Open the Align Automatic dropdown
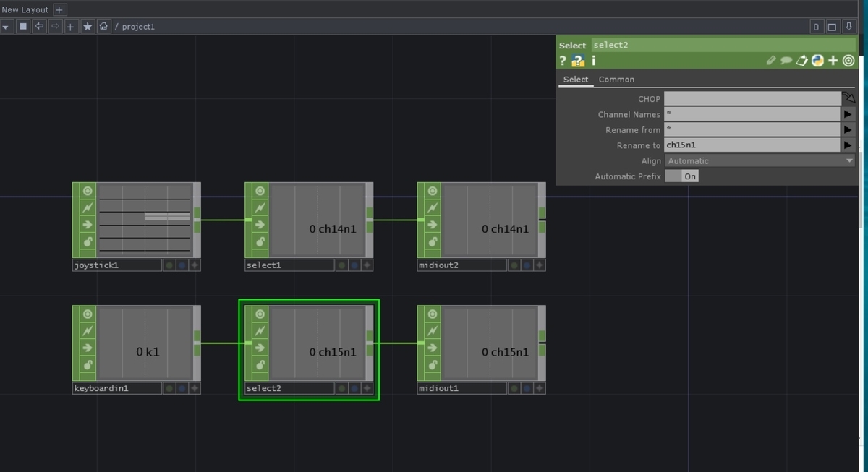 [x=759, y=161]
